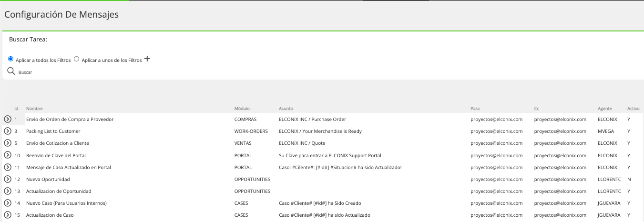Add a new filter with plus icon

point(147,59)
